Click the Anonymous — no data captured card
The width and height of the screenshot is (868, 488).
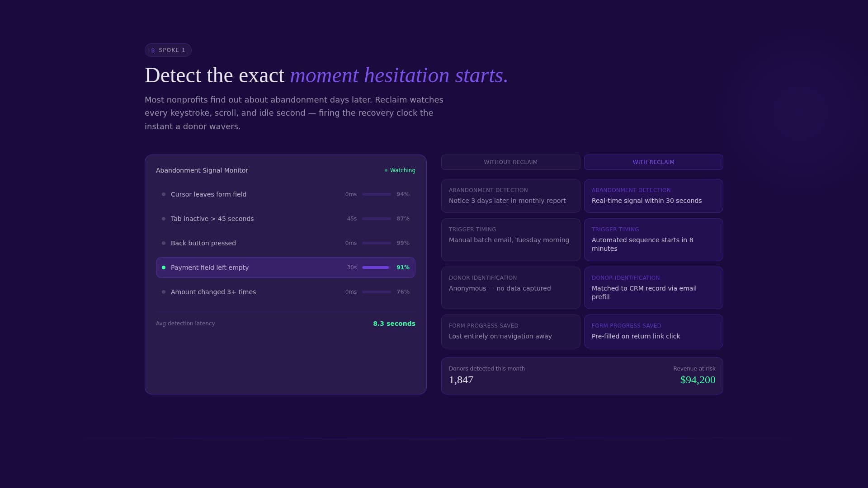[511, 288]
